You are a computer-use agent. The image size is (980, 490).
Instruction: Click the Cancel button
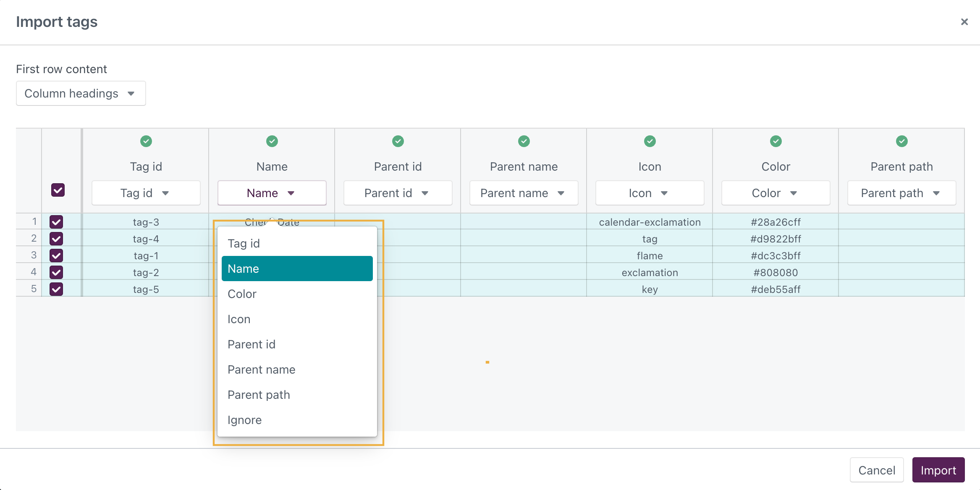pos(876,470)
